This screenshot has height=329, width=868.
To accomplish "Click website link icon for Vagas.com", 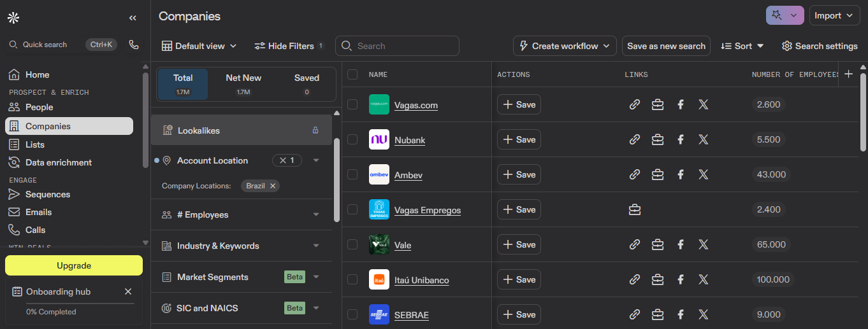I will 635,104.
